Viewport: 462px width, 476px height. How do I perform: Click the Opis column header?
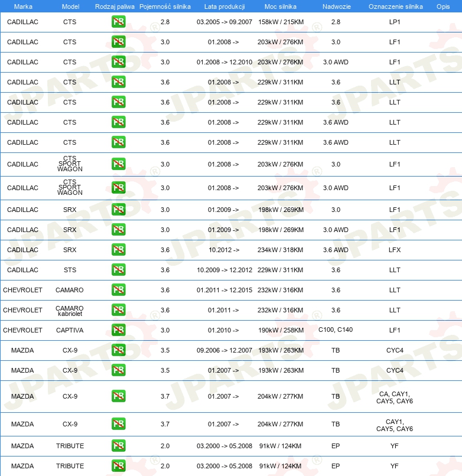pyautogui.click(x=443, y=6)
